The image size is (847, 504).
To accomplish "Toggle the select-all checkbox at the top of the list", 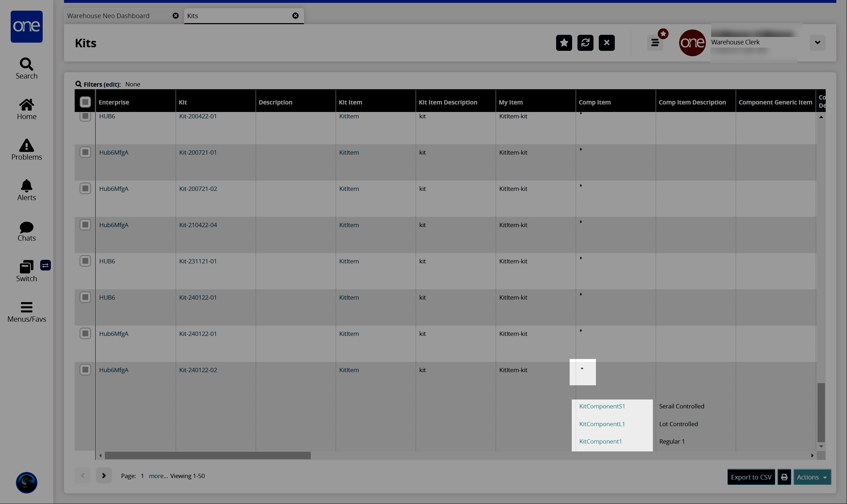I will [85, 101].
